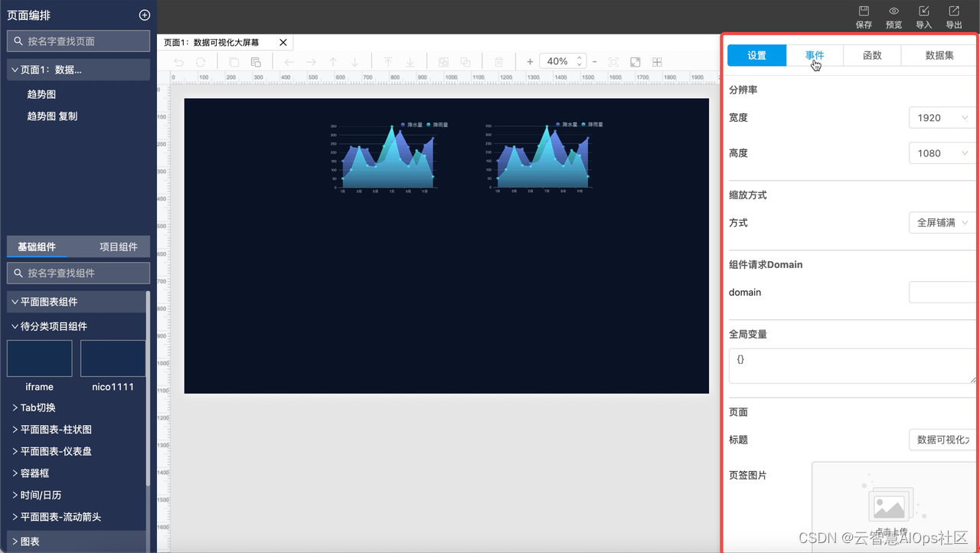
Task: Expand the Tab切换 group
Action: [x=15, y=408]
